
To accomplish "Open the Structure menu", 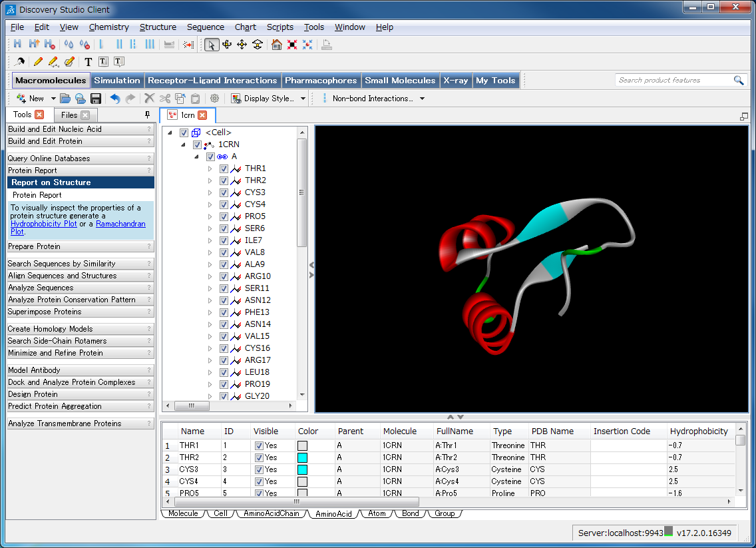I will click(158, 27).
